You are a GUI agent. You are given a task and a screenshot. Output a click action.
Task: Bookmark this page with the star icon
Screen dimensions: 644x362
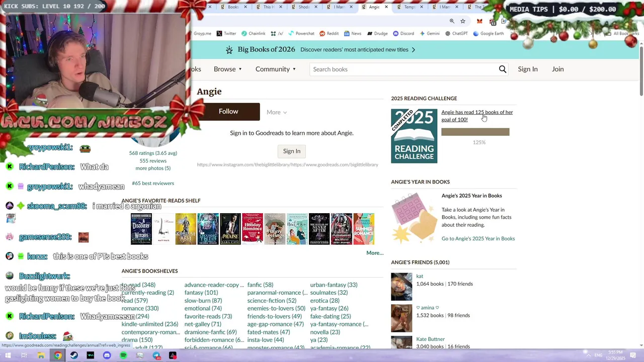click(x=463, y=21)
